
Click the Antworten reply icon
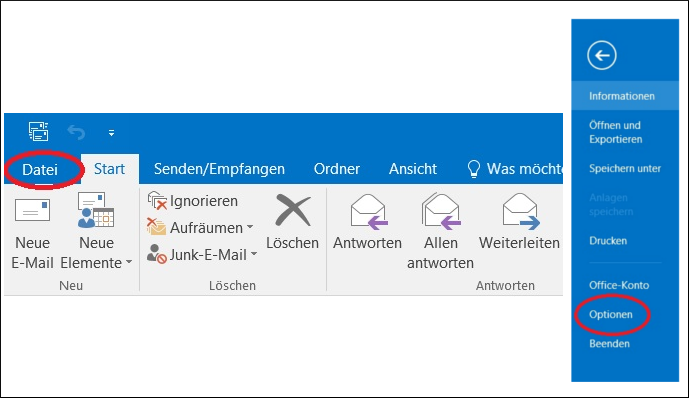(x=368, y=212)
